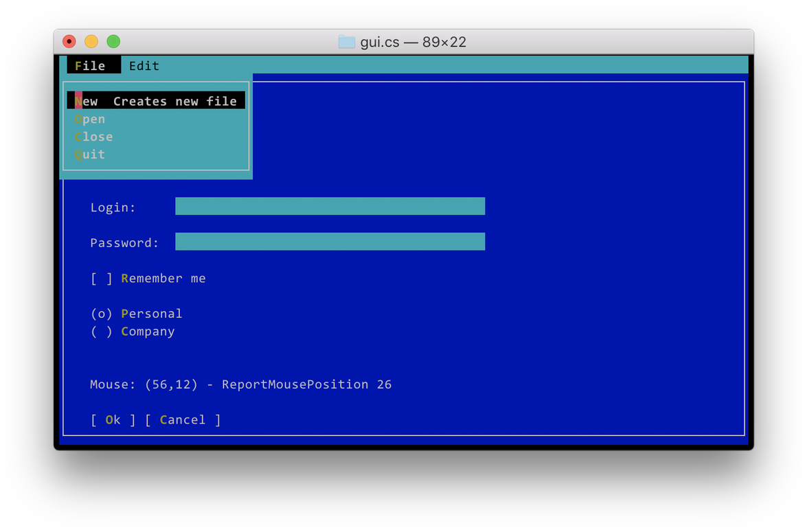Focus the Password text field

[330, 242]
